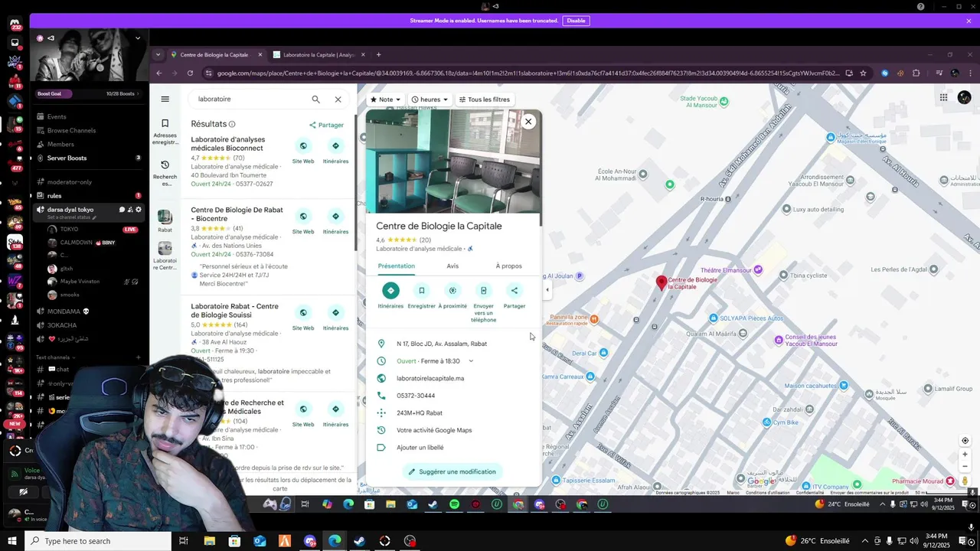Click the Centre de Biologie red map pin

pos(662,282)
